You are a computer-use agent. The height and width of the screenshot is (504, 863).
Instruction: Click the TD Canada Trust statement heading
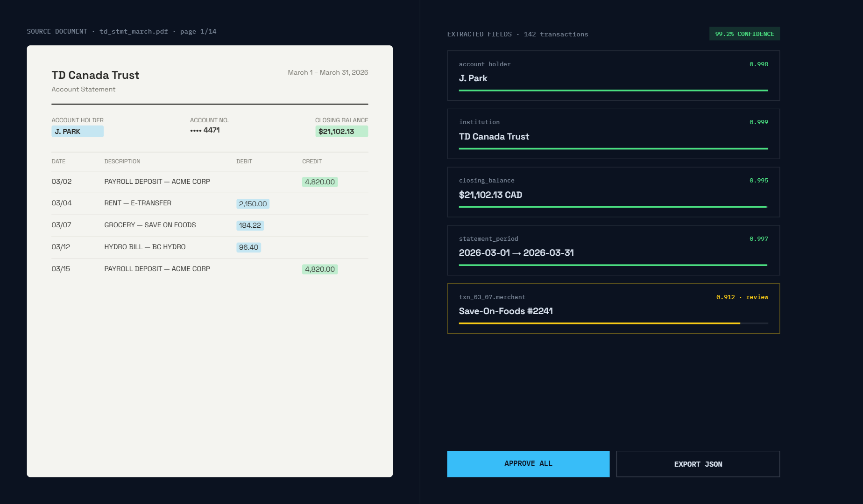(95, 75)
